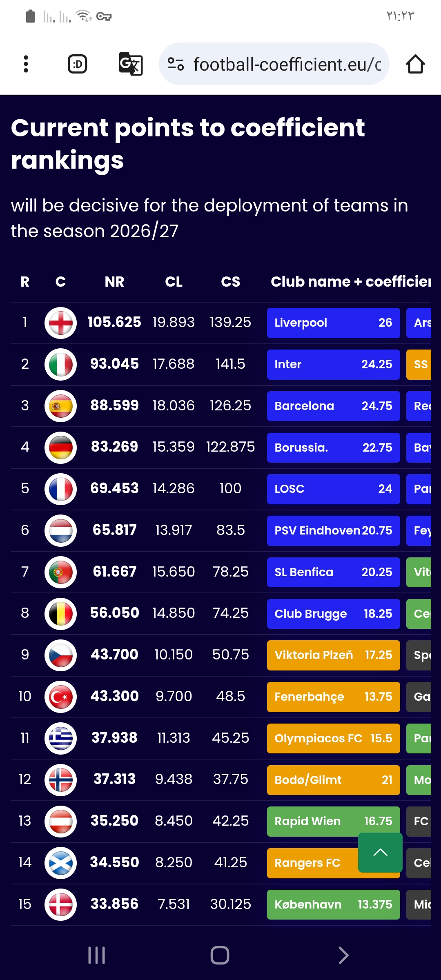Image resolution: width=441 pixels, height=980 pixels.
Task: Tap the Norway flag icon
Action: click(60, 780)
